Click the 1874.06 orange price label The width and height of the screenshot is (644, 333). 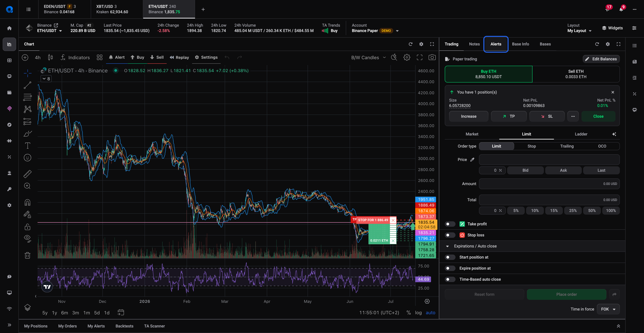tap(425, 211)
